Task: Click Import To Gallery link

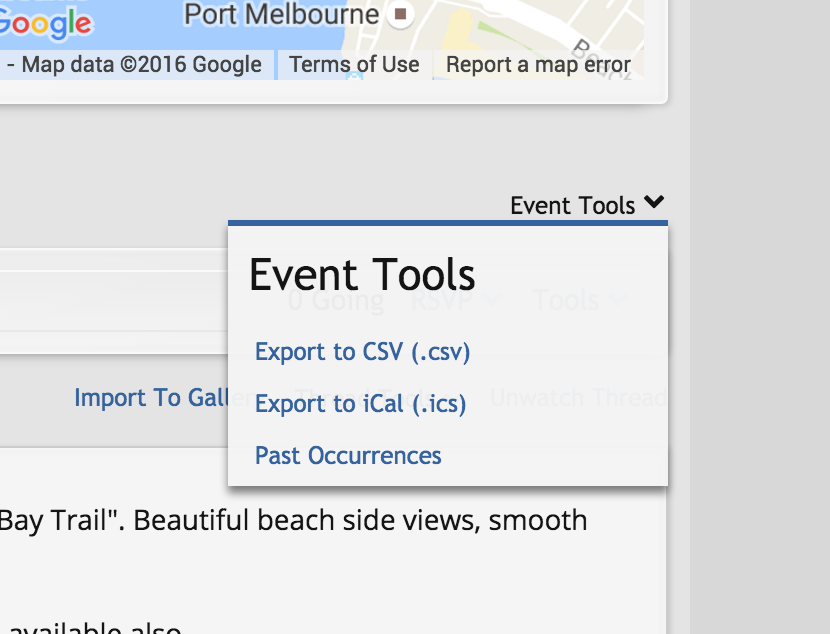Action: point(151,397)
